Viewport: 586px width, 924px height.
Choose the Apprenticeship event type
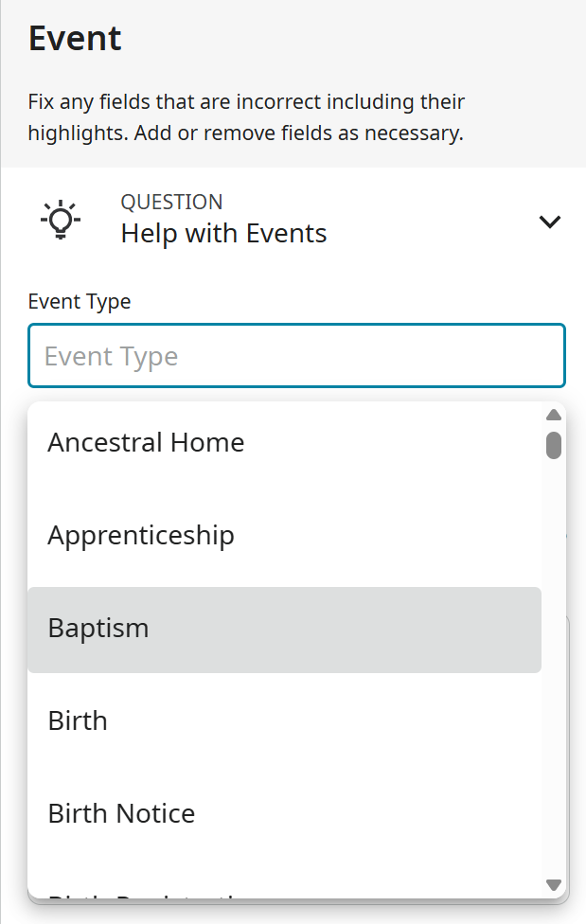coord(141,535)
